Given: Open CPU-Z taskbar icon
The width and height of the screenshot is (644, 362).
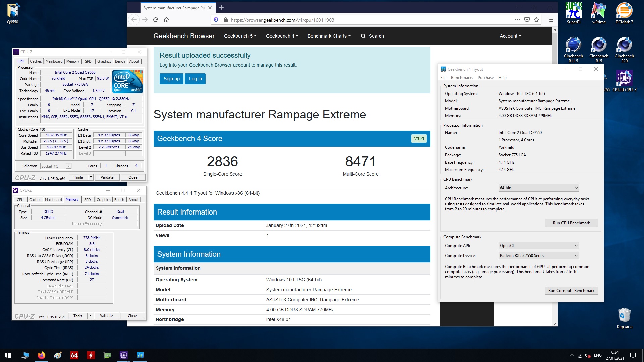Looking at the screenshot, I should tap(124, 355).
